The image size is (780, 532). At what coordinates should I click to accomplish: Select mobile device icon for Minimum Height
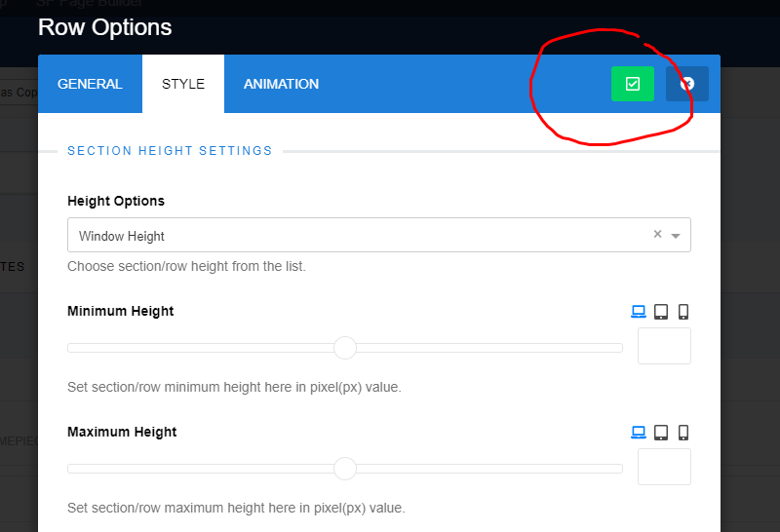pos(683,311)
